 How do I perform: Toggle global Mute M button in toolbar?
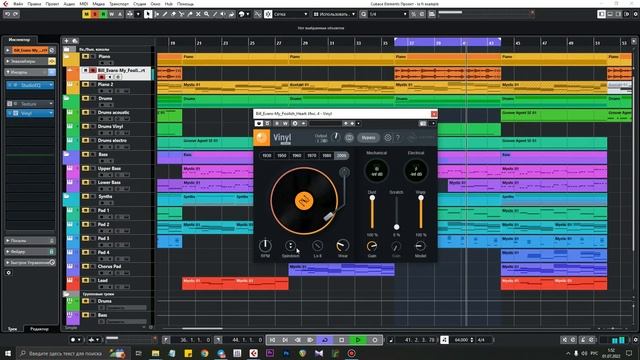pyautogui.click(x=86, y=14)
